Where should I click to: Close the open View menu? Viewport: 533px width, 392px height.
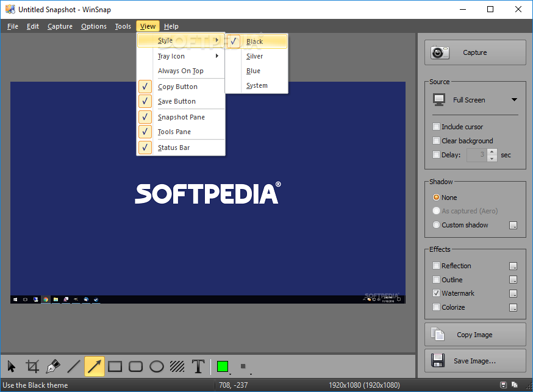coord(148,26)
